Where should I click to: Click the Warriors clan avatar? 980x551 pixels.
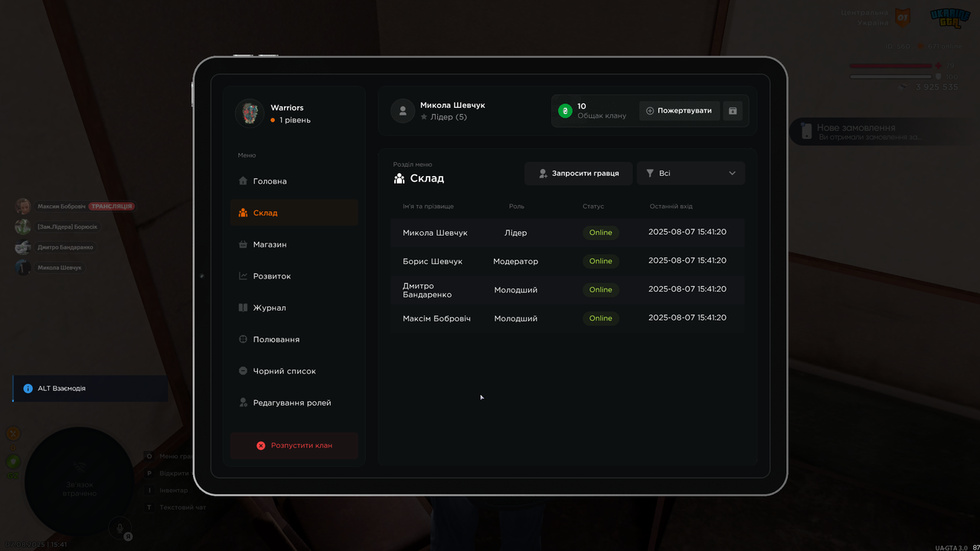point(250,113)
